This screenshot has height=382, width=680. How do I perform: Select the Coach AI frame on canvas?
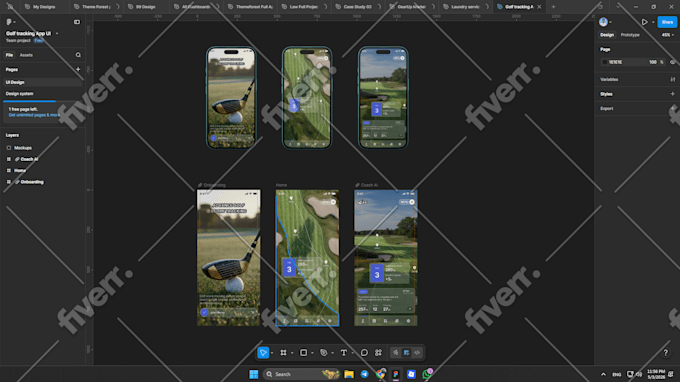coord(386,258)
